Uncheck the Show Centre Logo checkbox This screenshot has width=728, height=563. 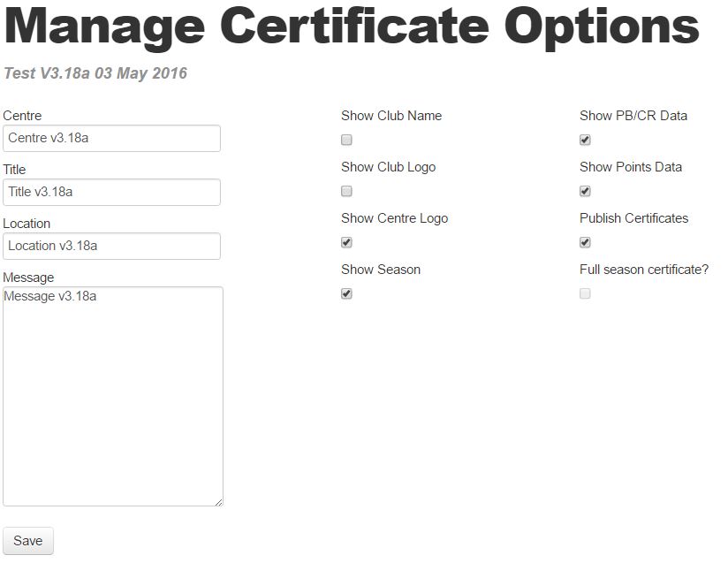(346, 242)
